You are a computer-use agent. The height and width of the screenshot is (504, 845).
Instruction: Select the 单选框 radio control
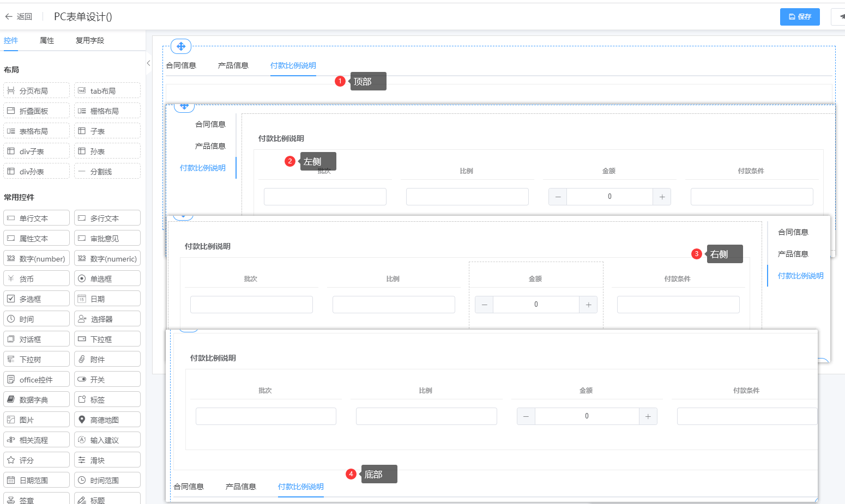pyautogui.click(x=107, y=279)
